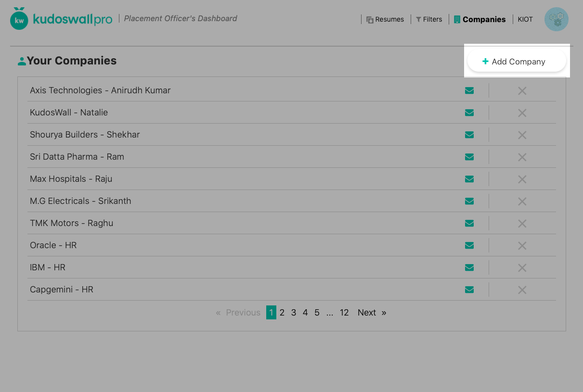Go to pagination page 5
Screen dimensions: 583x392
pos(317,313)
